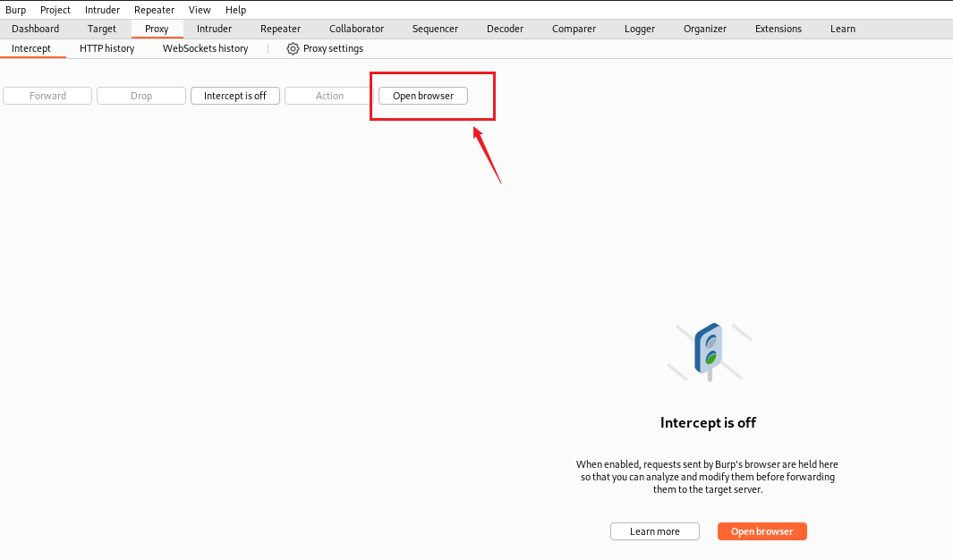
Task: Switch to the Target tab
Action: [x=101, y=29]
